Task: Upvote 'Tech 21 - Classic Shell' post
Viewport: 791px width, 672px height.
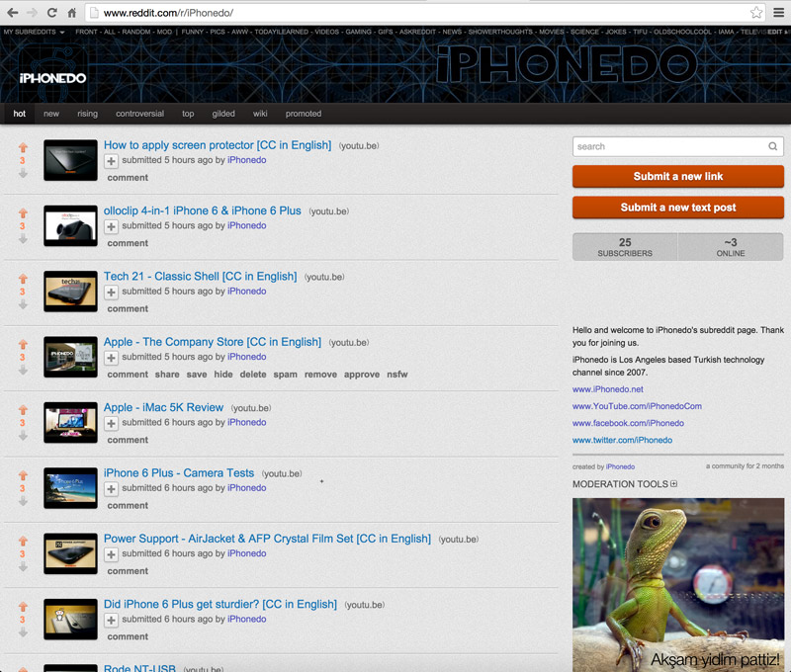Action: [23, 279]
